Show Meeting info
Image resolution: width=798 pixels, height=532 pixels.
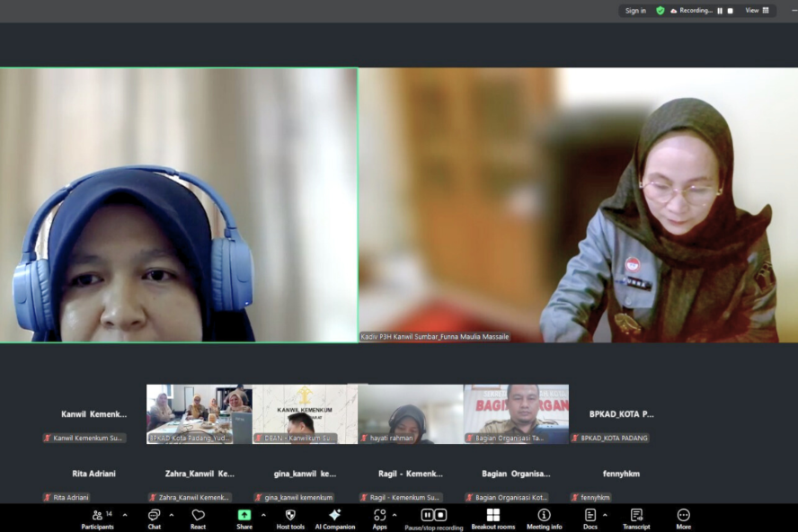click(x=544, y=518)
